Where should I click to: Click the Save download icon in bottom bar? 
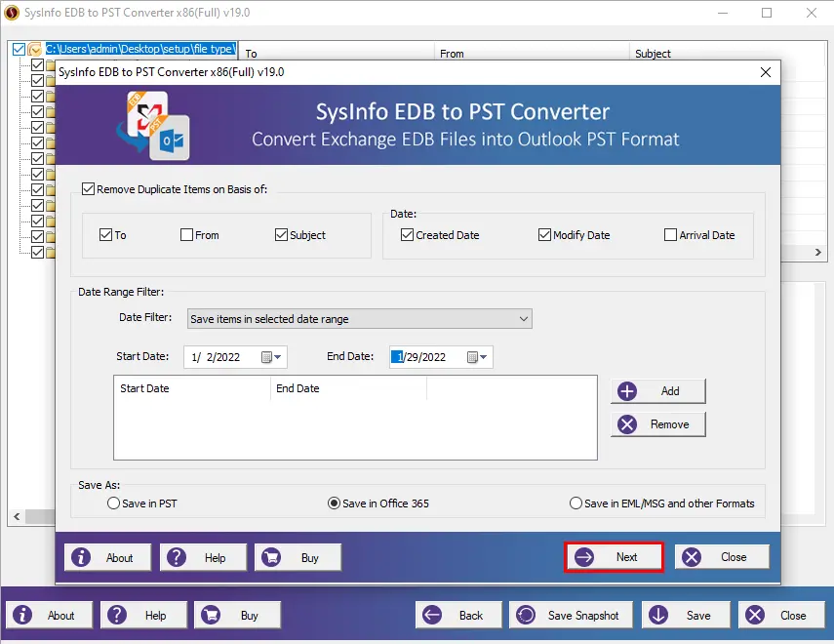click(659, 616)
